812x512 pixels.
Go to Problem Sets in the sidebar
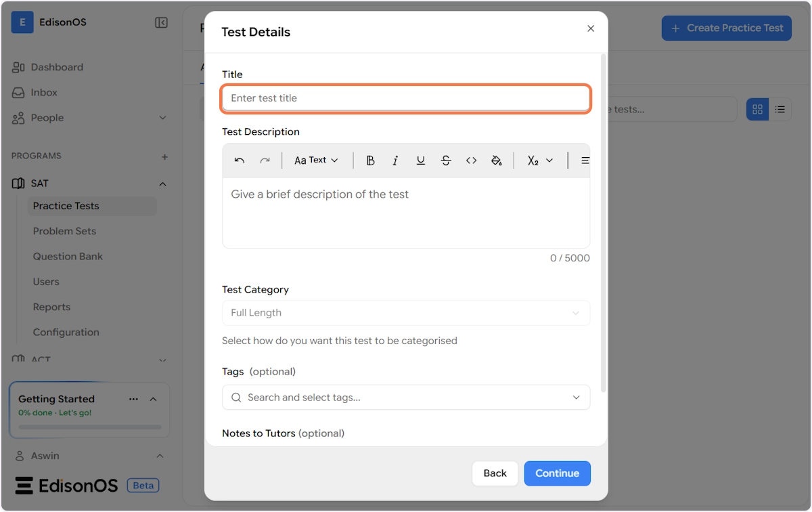pyautogui.click(x=64, y=231)
